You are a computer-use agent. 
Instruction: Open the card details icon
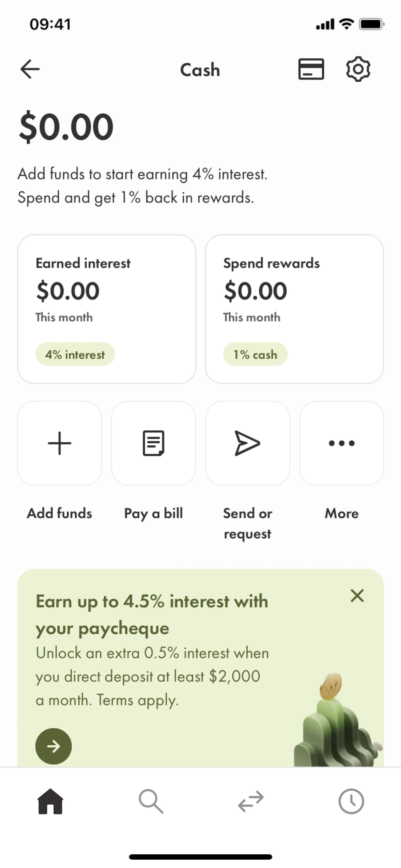pyautogui.click(x=311, y=69)
